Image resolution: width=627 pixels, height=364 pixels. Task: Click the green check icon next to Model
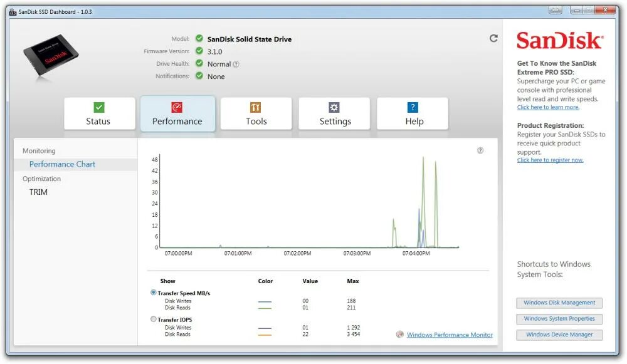(x=199, y=38)
